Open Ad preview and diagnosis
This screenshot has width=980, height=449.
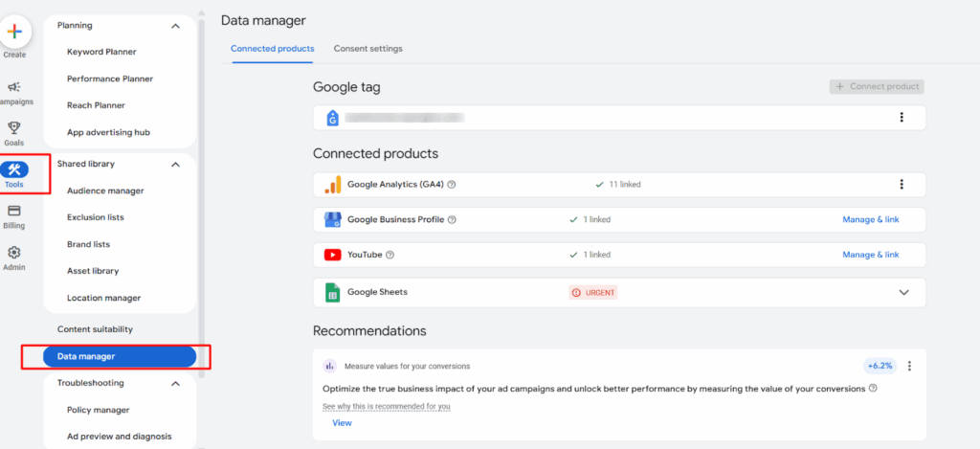(x=120, y=437)
